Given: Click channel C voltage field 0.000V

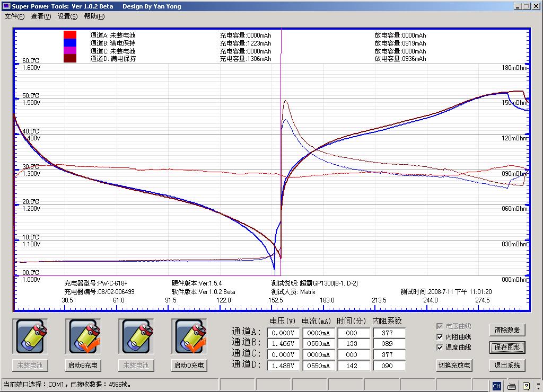Looking at the screenshot, I should (283, 354).
